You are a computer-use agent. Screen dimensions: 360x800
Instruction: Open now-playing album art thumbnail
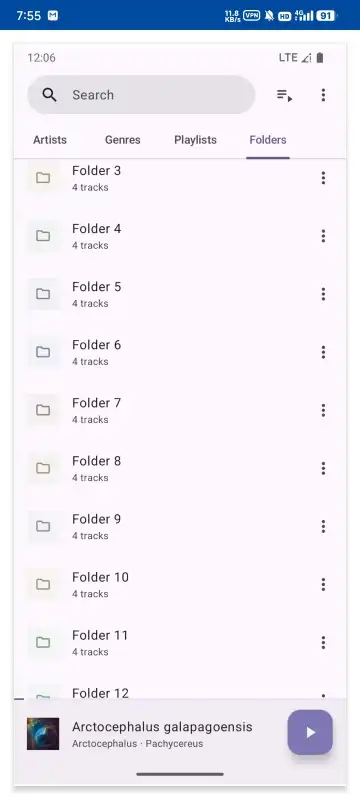(43, 734)
